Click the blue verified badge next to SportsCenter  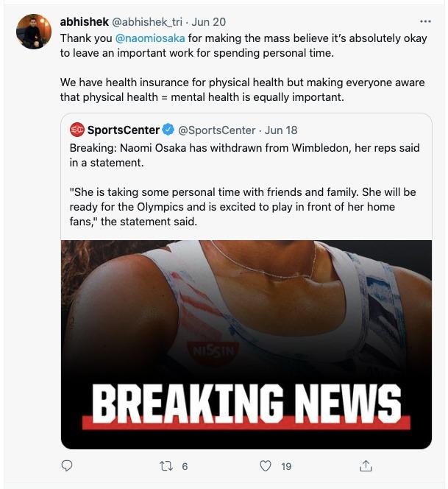tap(168, 130)
